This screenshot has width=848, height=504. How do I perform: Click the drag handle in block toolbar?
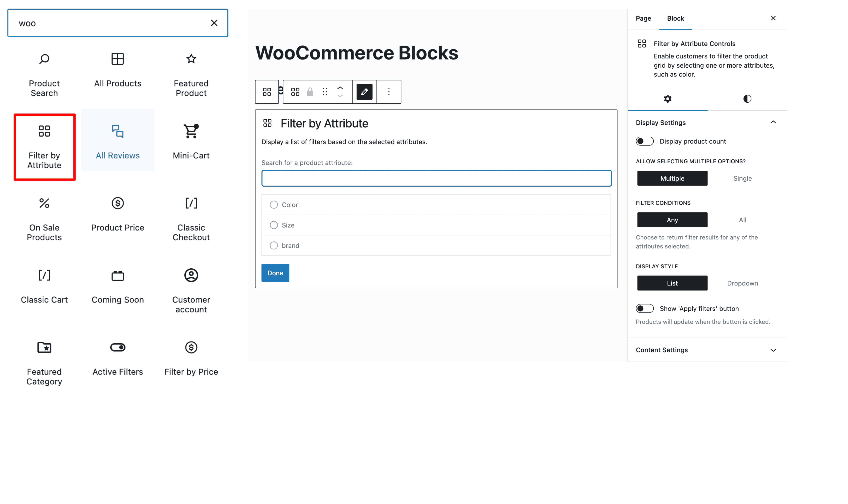coord(325,92)
